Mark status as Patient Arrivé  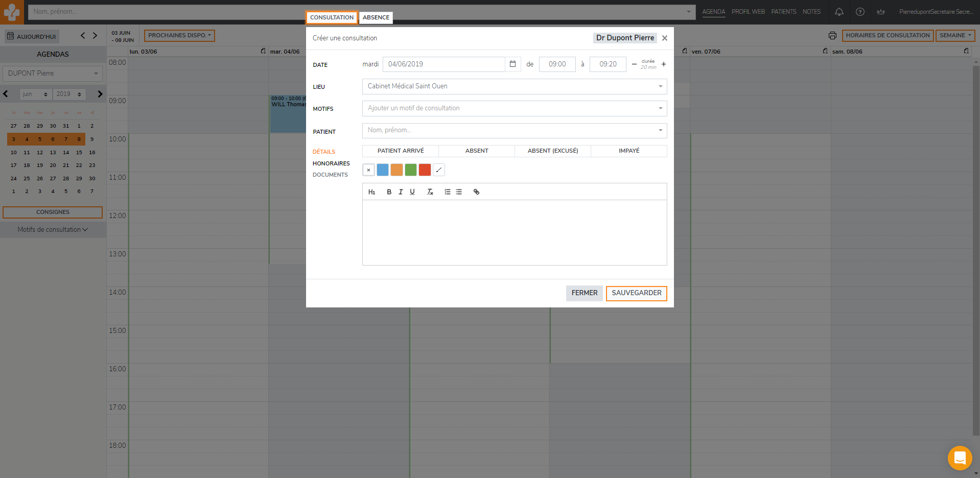point(401,151)
